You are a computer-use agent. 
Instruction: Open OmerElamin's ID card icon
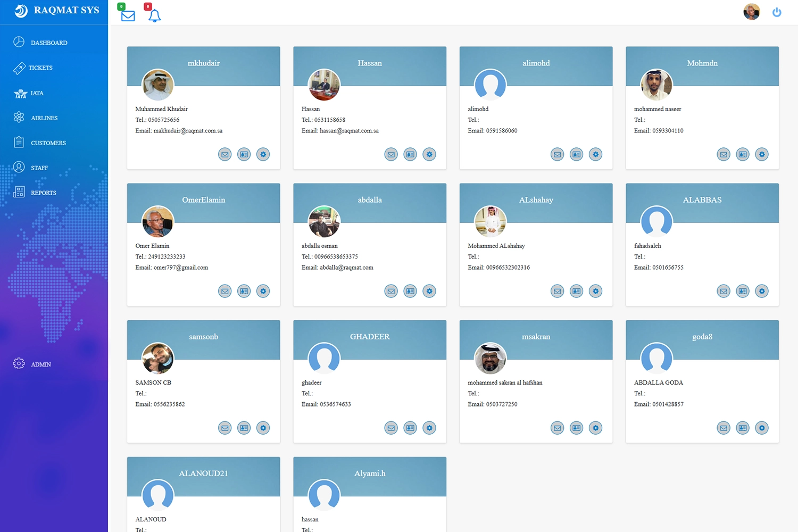[244, 291]
